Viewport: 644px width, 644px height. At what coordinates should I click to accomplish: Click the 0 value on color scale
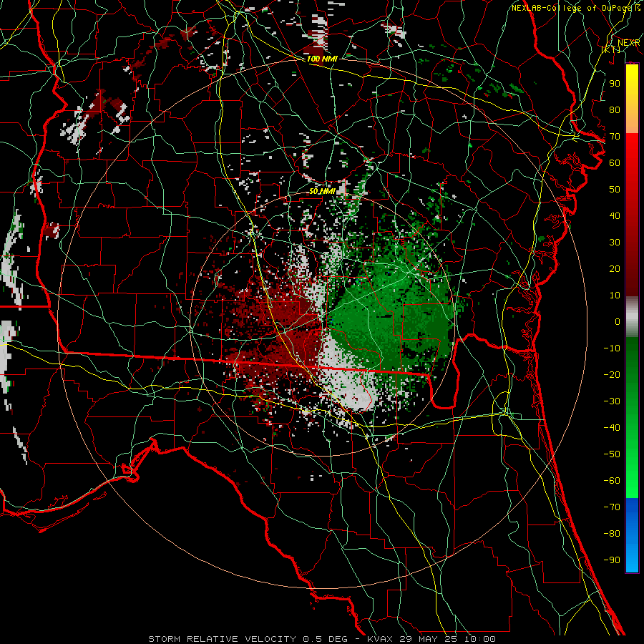pyautogui.click(x=618, y=321)
